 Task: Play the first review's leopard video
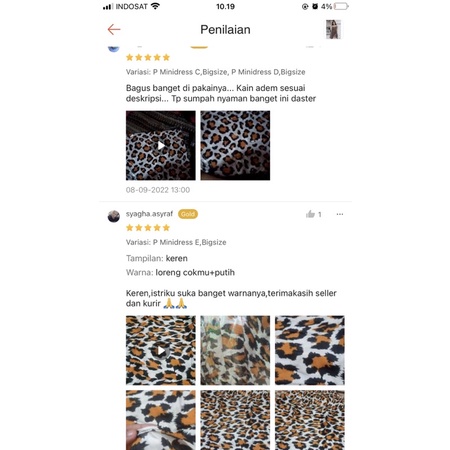coord(161,145)
